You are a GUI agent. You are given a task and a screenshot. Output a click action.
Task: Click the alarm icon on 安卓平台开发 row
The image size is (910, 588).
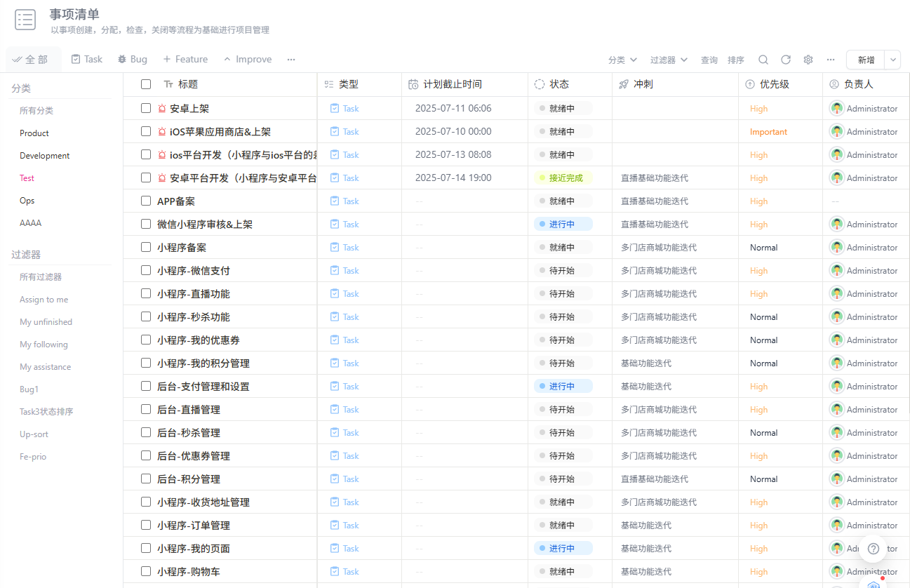pos(162,178)
